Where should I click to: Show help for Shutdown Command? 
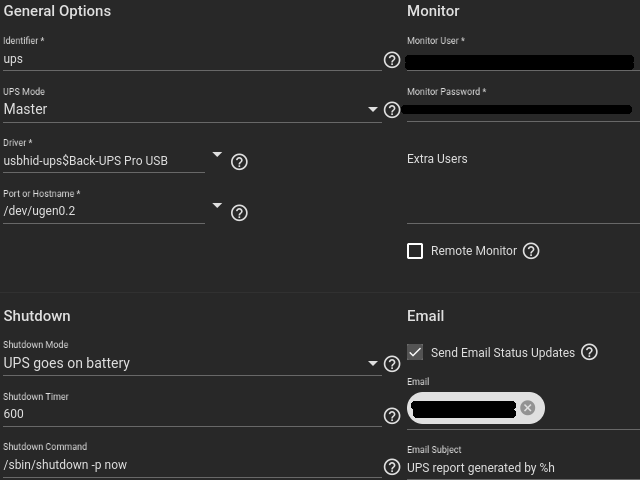[392, 467]
